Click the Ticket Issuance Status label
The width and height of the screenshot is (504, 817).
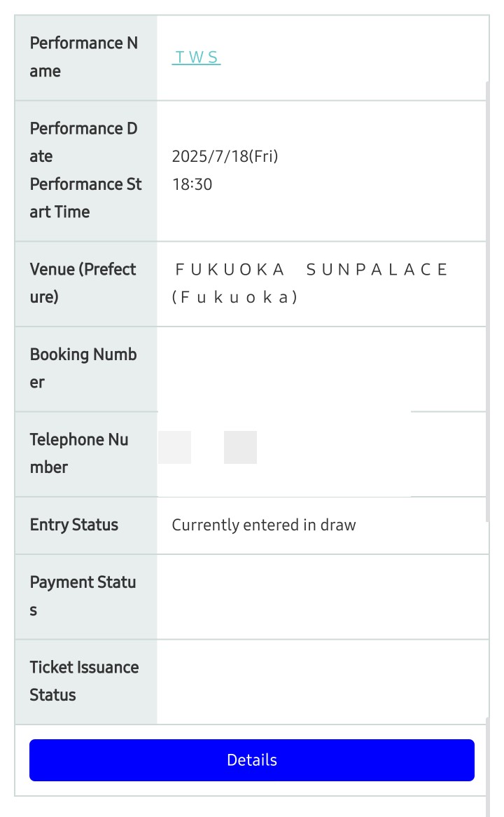coord(84,681)
